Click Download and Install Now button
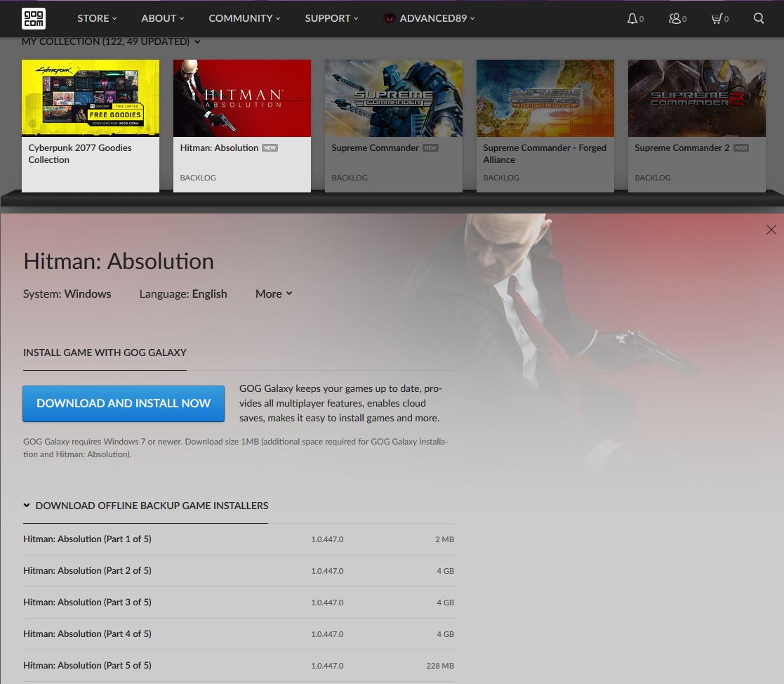The width and height of the screenshot is (784, 684). click(124, 403)
